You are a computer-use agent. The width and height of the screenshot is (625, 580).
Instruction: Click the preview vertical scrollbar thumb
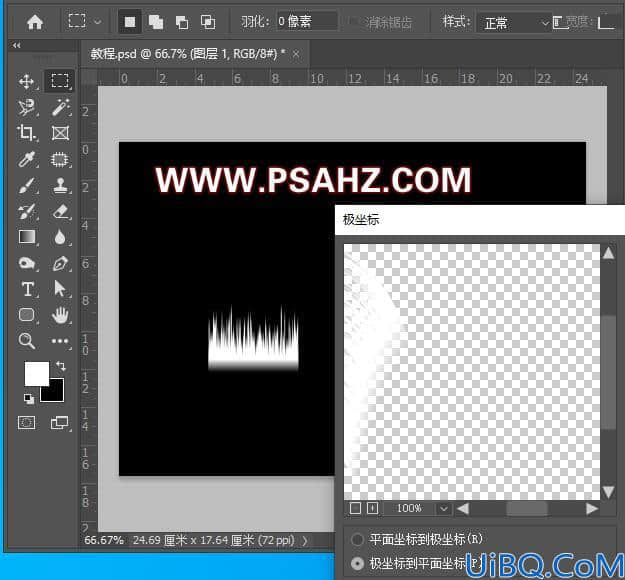pos(609,373)
